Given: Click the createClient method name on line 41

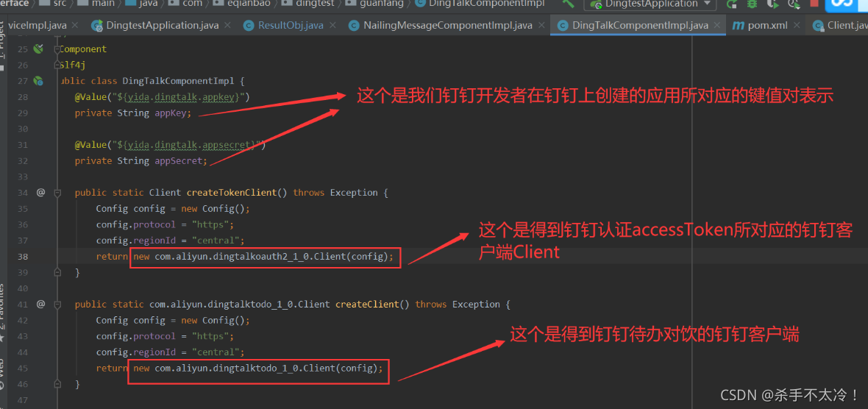Looking at the screenshot, I should click(367, 304).
